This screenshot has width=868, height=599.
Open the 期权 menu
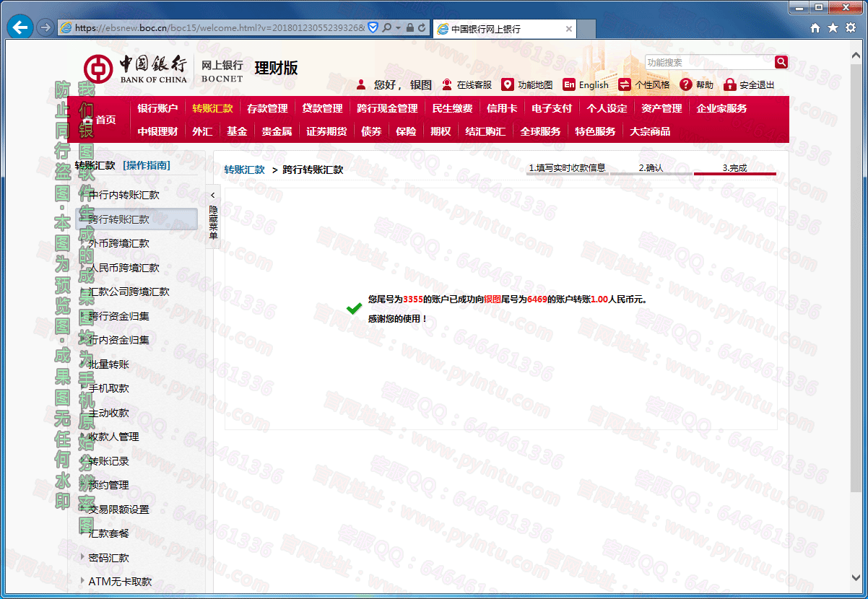point(440,131)
